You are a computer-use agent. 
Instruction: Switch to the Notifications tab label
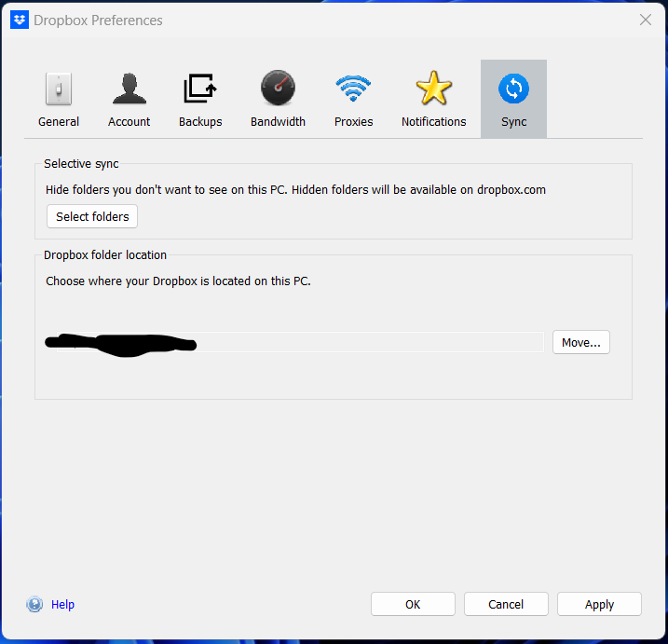click(434, 122)
